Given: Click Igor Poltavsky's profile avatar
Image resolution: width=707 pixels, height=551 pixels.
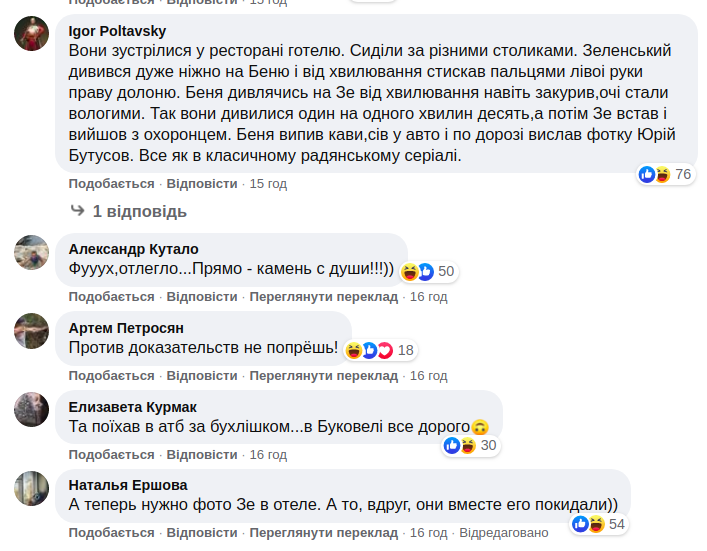Looking at the screenshot, I should coord(32,36).
